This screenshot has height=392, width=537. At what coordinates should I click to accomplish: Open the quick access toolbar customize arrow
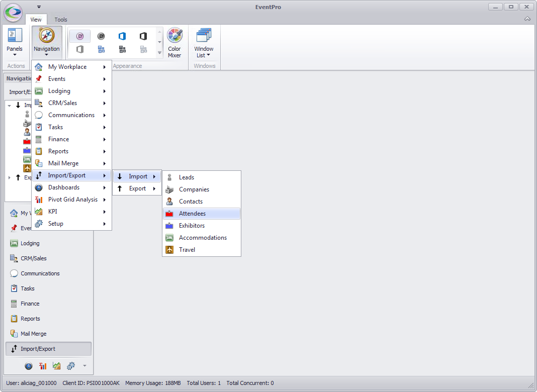pos(39,7)
